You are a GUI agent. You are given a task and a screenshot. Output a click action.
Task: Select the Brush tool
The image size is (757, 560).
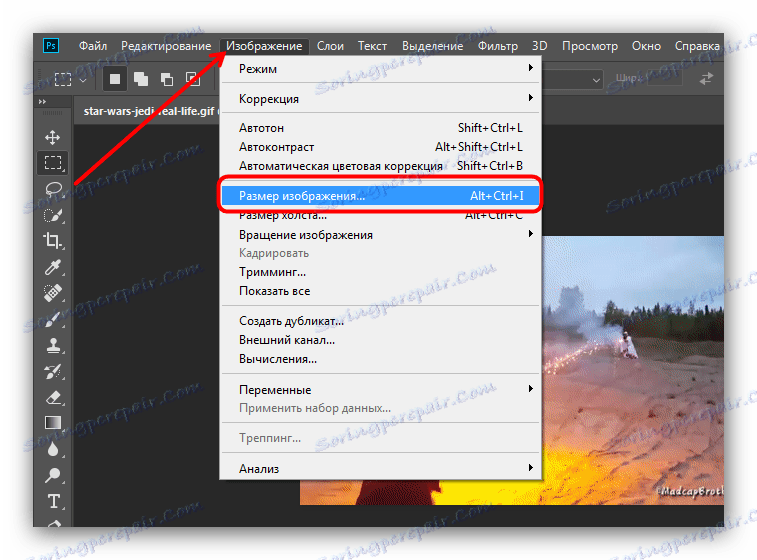53,319
